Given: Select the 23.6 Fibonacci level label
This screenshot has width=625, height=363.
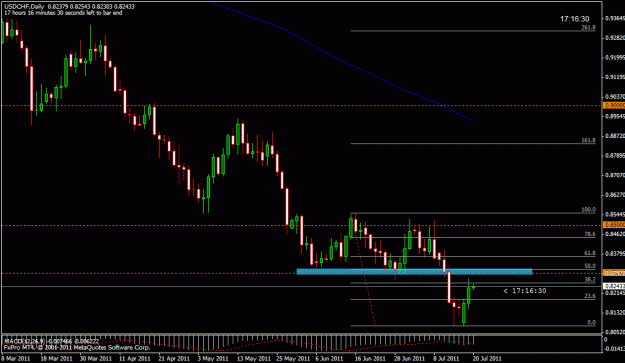Looking at the screenshot, I should point(590,296).
